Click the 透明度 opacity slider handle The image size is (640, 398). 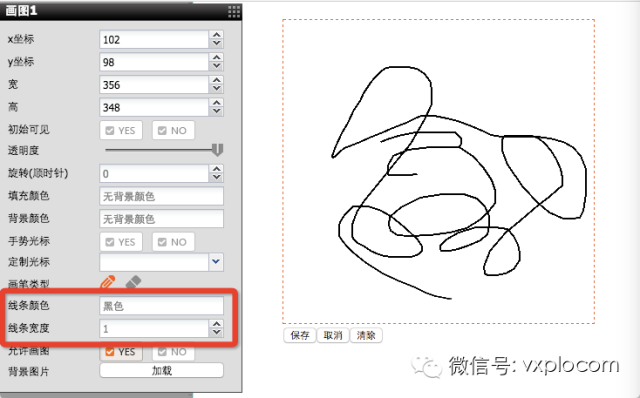pos(218,150)
